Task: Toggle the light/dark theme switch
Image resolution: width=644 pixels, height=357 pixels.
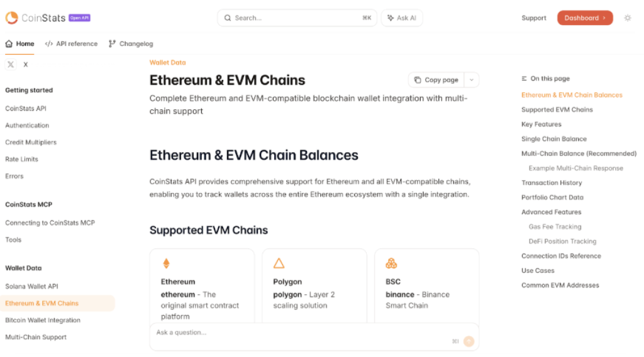Action: click(x=627, y=18)
